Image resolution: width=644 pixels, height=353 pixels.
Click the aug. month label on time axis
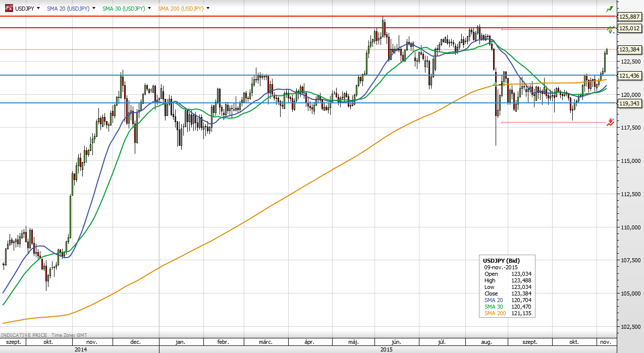[x=486, y=342]
